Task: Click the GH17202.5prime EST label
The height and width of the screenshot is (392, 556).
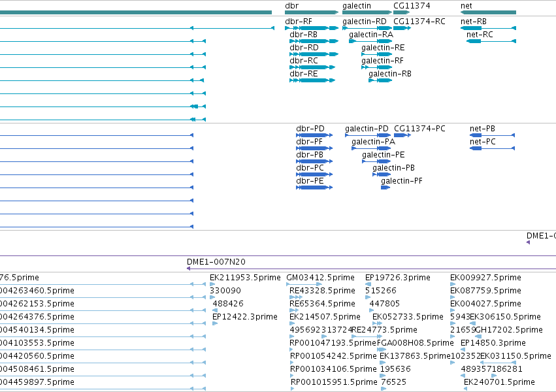Action: (x=509, y=330)
